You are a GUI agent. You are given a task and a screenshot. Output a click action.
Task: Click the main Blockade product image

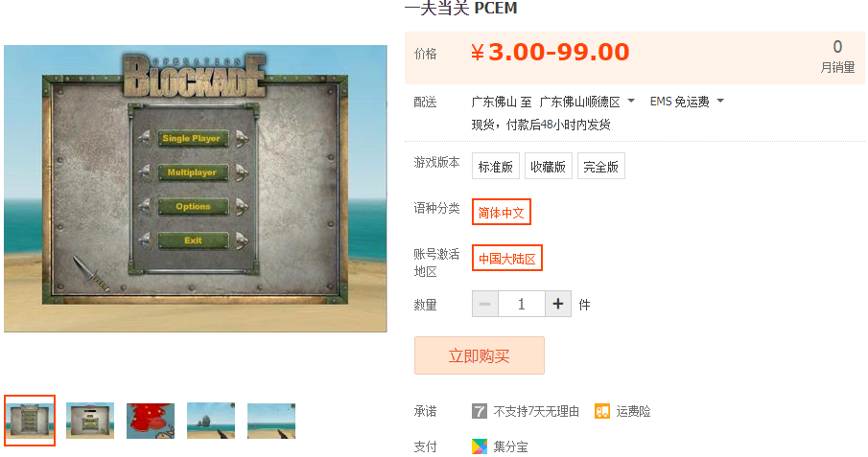click(x=196, y=189)
